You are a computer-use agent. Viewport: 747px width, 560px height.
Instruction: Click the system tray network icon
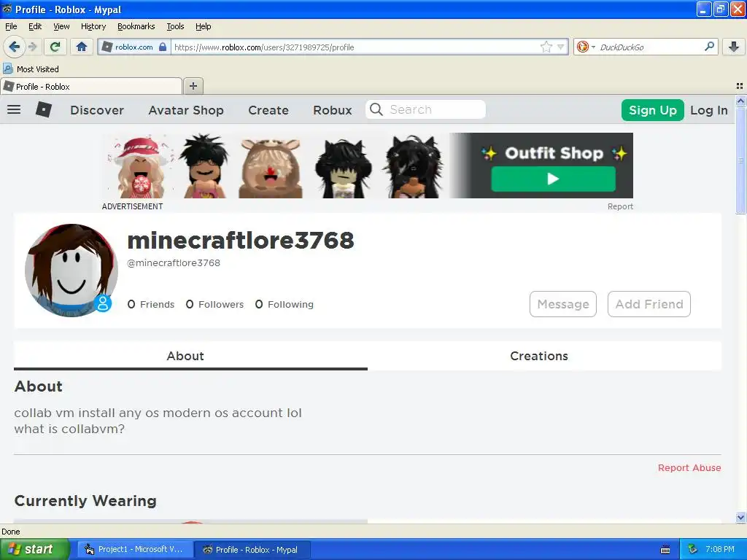[x=692, y=549]
